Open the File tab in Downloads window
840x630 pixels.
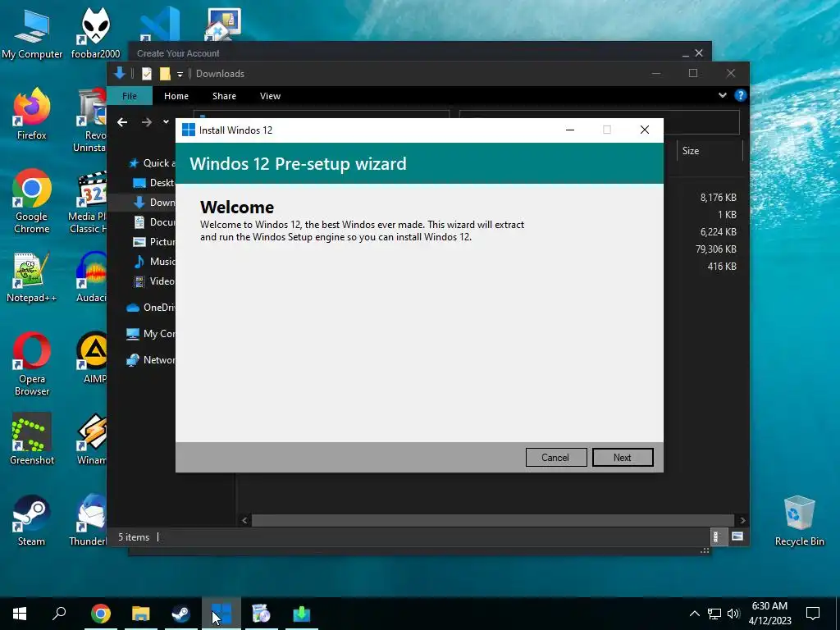pyautogui.click(x=130, y=96)
